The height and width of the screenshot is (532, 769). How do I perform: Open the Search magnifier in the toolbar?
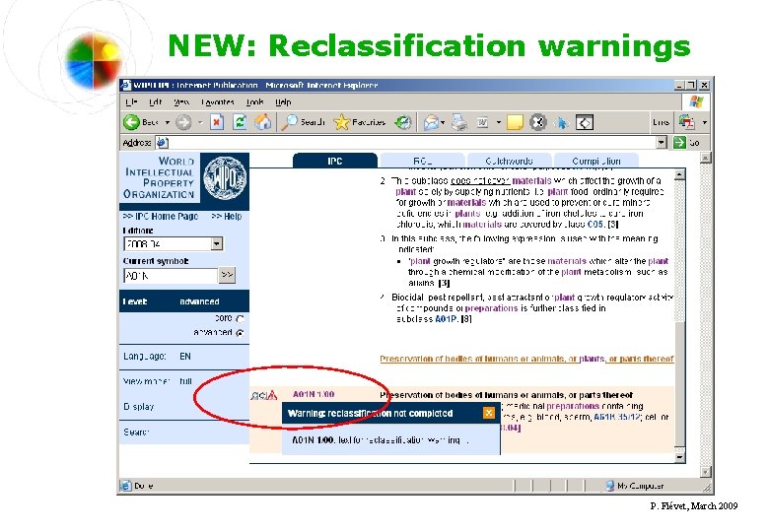289,122
